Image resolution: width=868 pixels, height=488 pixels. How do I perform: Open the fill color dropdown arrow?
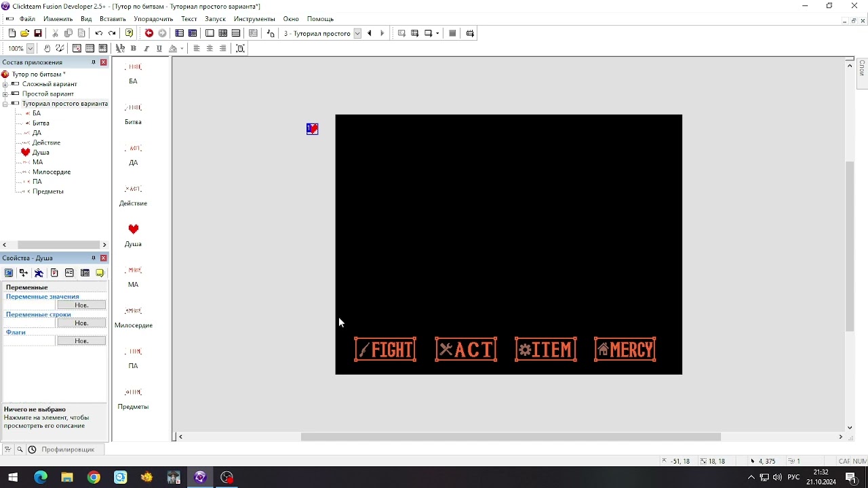(x=182, y=49)
